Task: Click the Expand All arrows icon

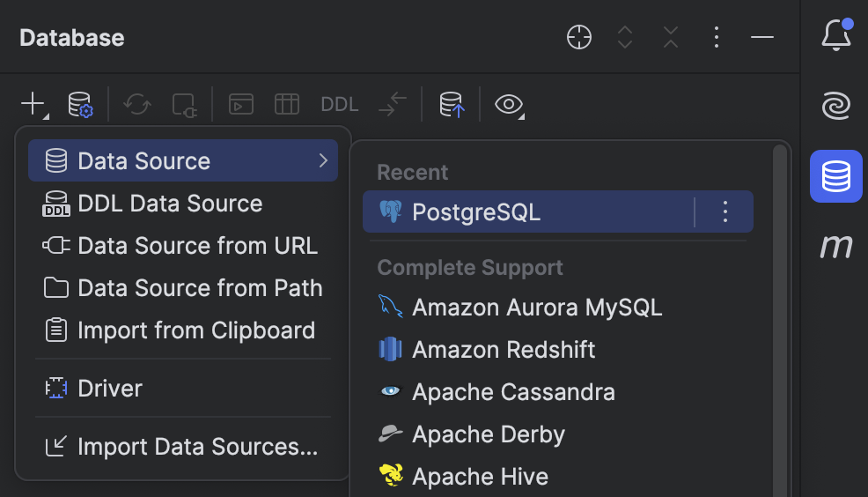Action: tap(625, 37)
